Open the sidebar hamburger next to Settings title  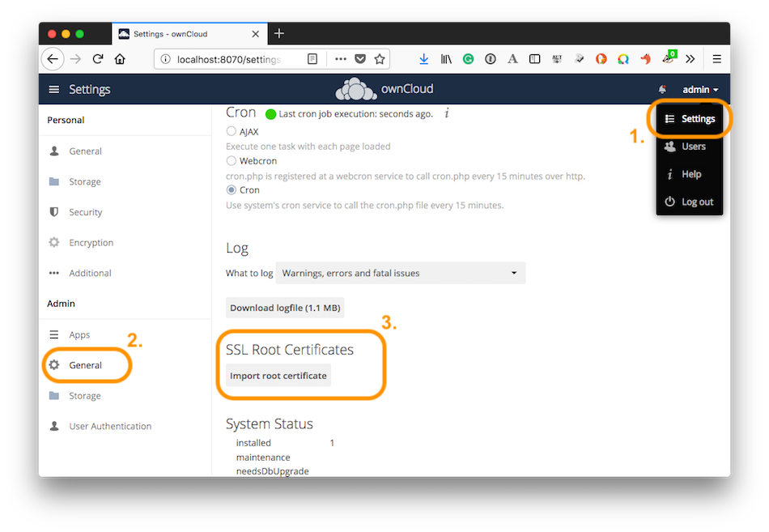(x=53, y=89)
